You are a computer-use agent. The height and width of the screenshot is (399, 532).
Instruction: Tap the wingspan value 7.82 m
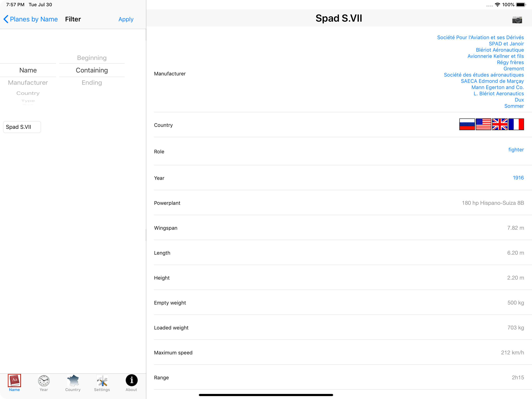tap(515, 228)
